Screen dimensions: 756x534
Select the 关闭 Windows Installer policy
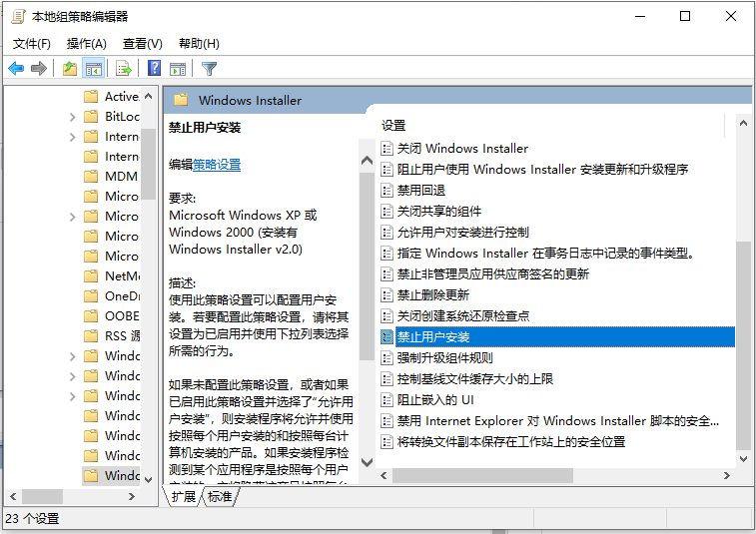tap(462, 149)
